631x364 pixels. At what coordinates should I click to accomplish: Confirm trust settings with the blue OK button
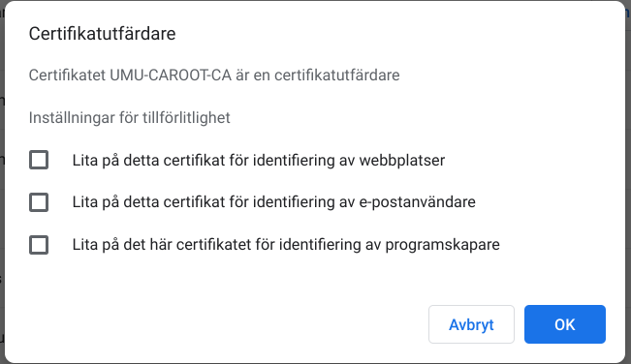[x=564, y=324]
